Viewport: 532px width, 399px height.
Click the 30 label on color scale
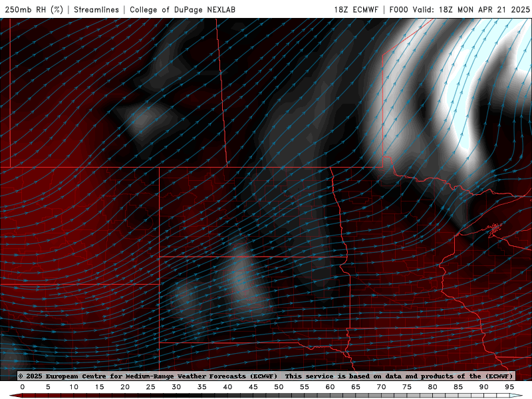coord(176,387)
